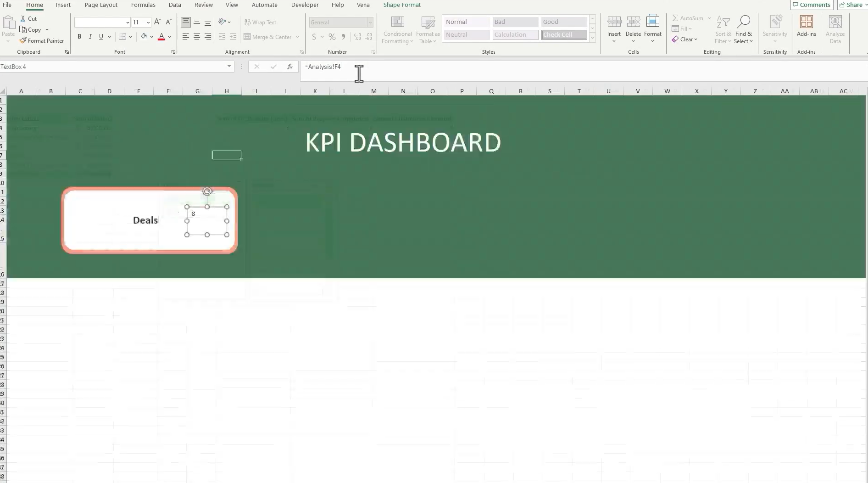Open Conditional Formatting options
This screenshot has width=868, height=483.
(x=397, y=30)
